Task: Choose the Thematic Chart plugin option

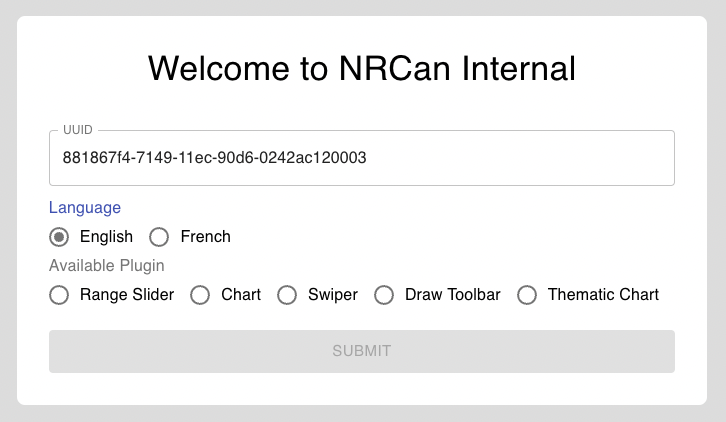Action: [x=527, y=295]
